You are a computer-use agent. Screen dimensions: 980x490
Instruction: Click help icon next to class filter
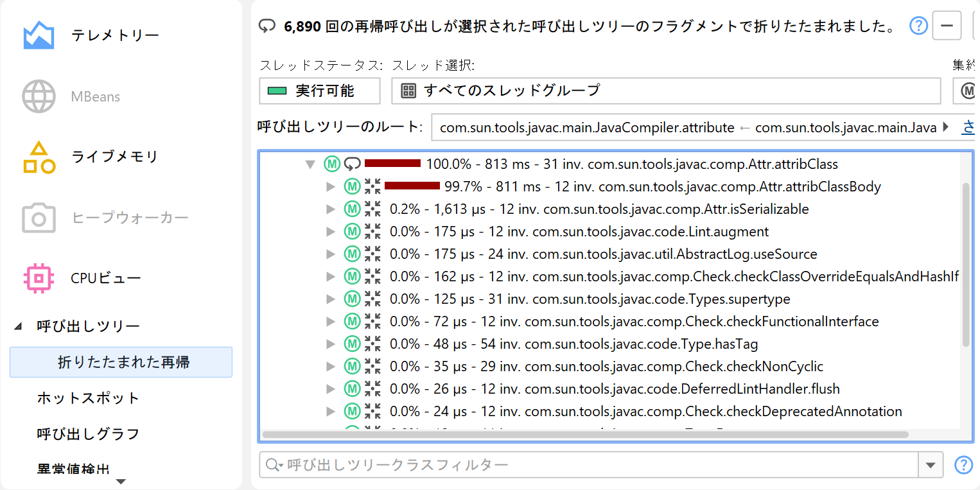tap(963, 464)
